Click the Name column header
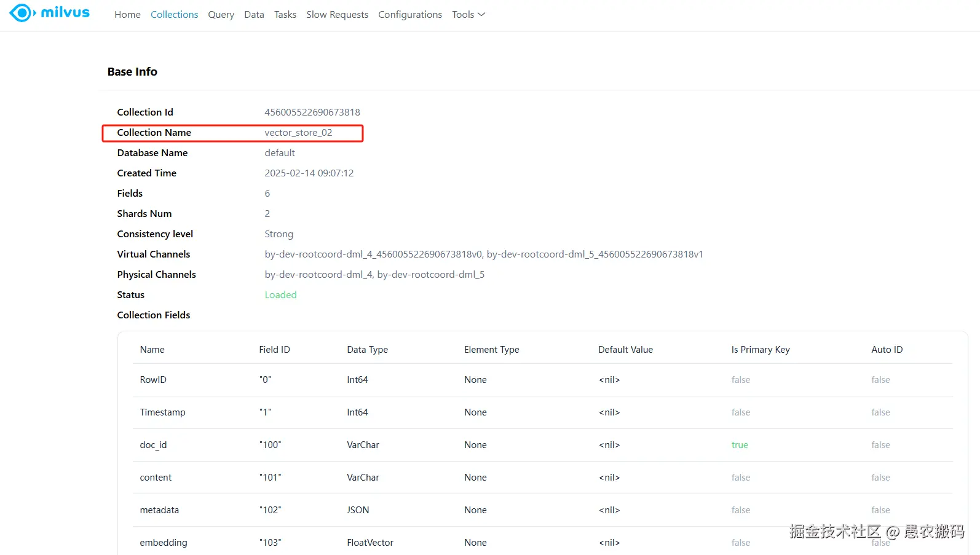This screenshot has height=555, width=980. (152, 349)
